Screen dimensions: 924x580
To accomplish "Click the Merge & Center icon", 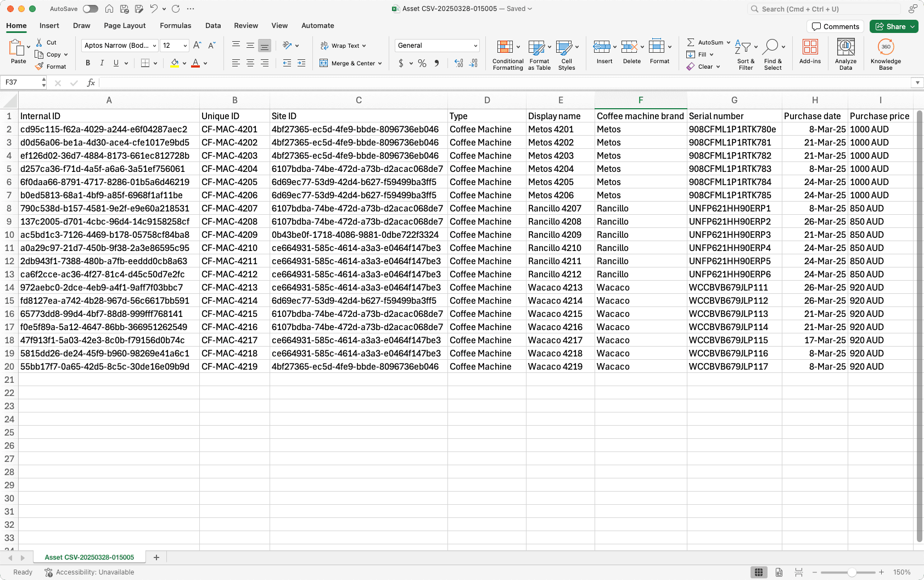I will [323, 63].
